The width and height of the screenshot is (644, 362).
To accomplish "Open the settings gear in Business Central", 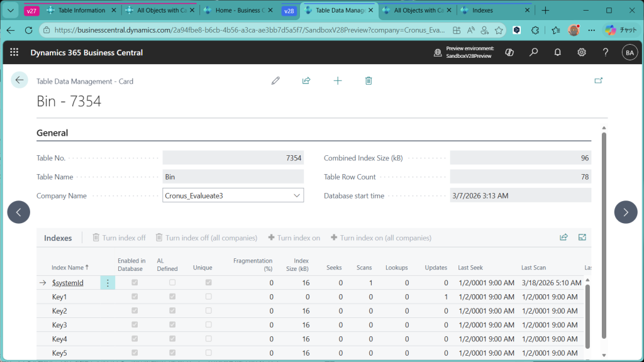I will tap(582, 53).
